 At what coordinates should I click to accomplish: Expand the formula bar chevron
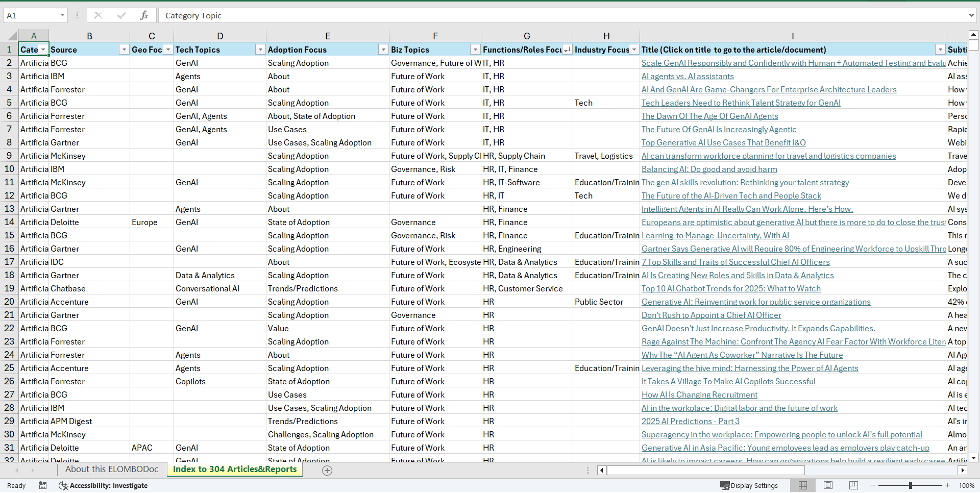click(971, 15)
